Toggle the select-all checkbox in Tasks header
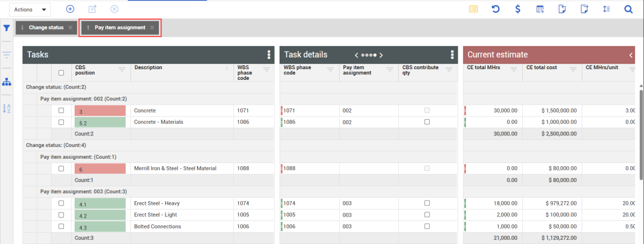 click(61, 73)
